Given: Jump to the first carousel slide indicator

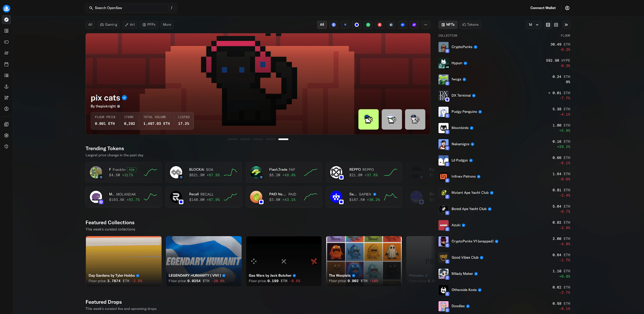Looking at the screenshot, I should [233, 139].
